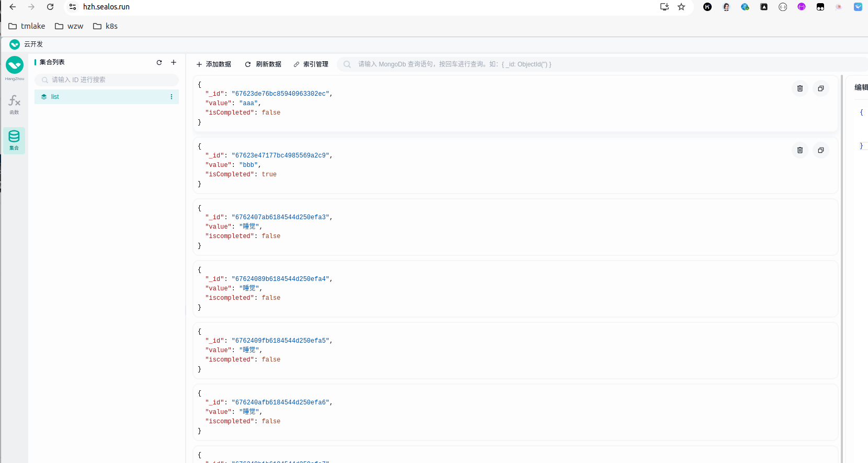Reload the page from the browser toolbar
868x463 pixels.
50,7
